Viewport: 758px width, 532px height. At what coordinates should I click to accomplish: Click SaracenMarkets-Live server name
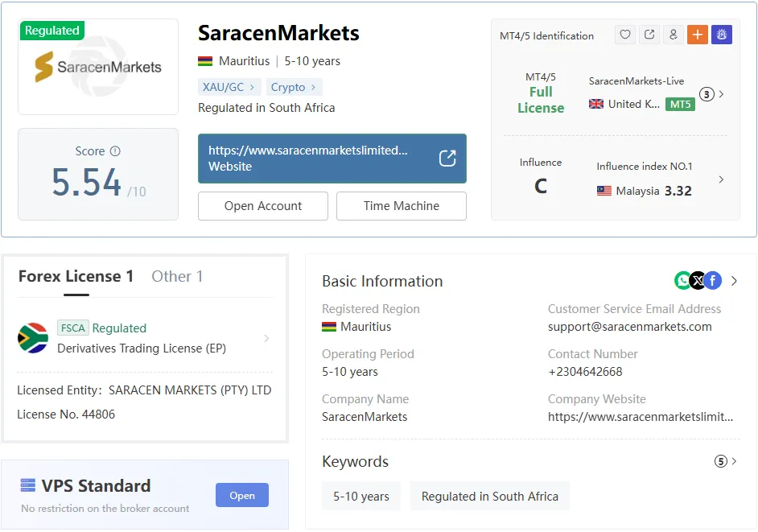tap(636, 81)
